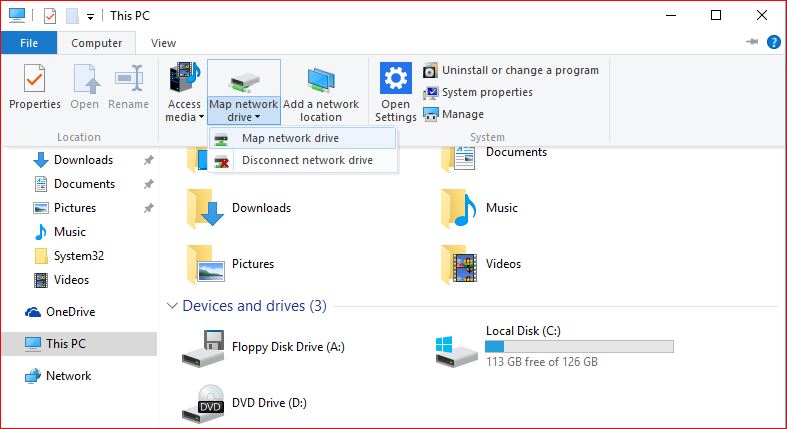Click the This PC monitor icon in title bar
This screenshot has height=429, width=787.
pos(17,16)
